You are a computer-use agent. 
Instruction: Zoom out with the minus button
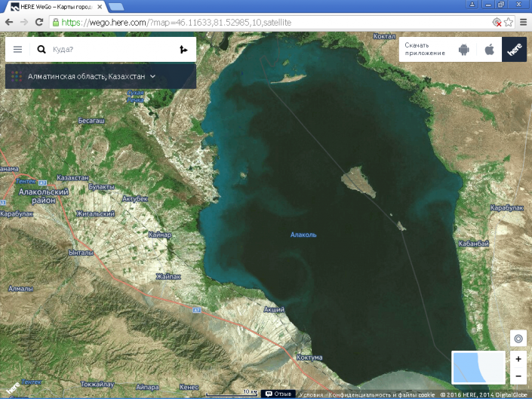[518, 376]
